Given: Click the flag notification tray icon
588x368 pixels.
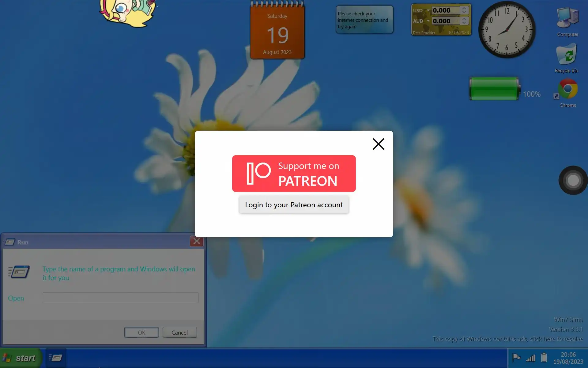Looking at the screenshot, I should (x=516, y=358).
